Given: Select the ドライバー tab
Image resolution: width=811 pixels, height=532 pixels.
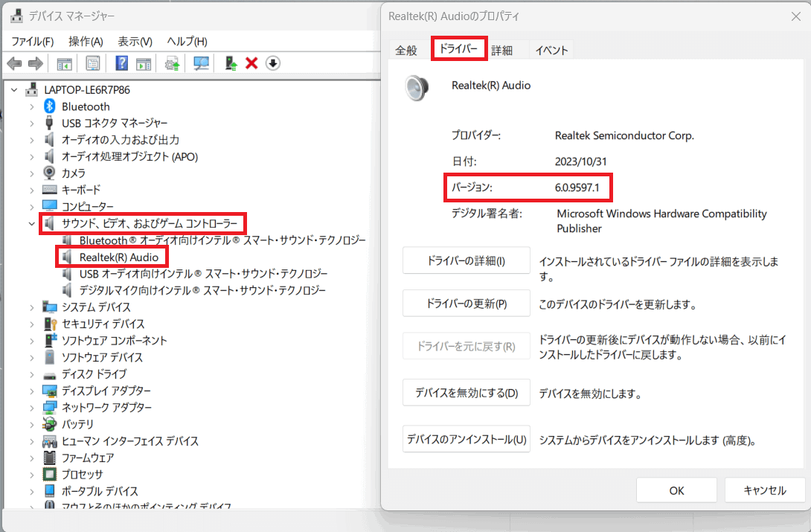Looking at the screenshot, I should point(459,48).
